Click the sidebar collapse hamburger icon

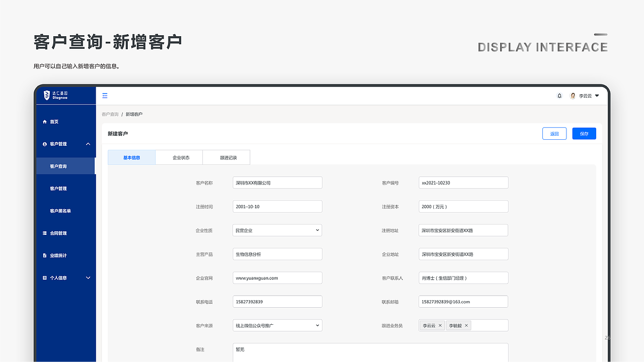pos(105,96)
